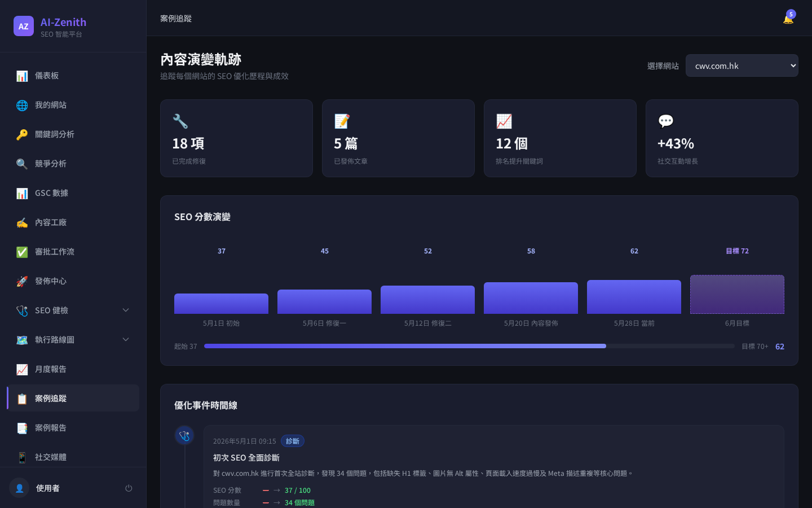Screen dimensions: 812x508
Task: Click the 使用者 account label
Action: pyautogui.click(x=48, y=488)
